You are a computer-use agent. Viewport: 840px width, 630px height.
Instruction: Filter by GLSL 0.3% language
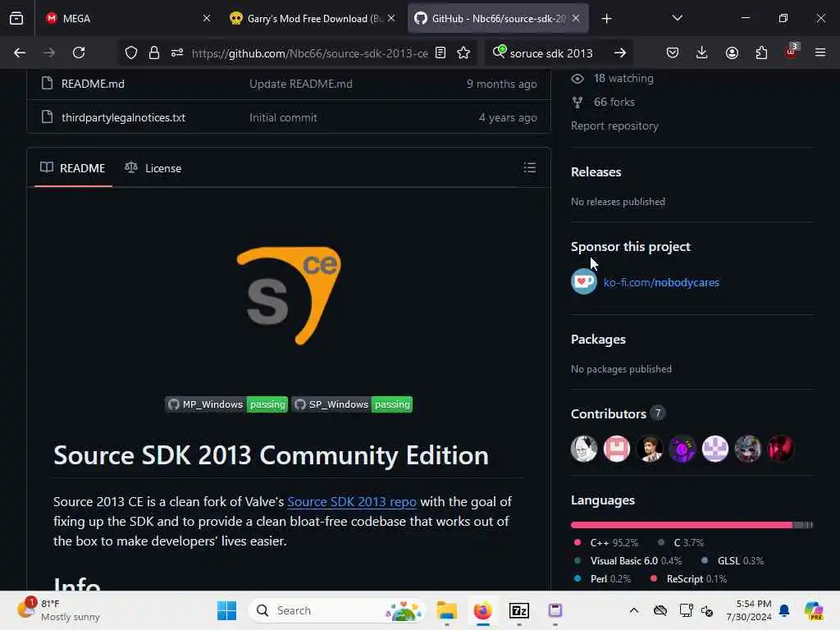coord(733,561)
